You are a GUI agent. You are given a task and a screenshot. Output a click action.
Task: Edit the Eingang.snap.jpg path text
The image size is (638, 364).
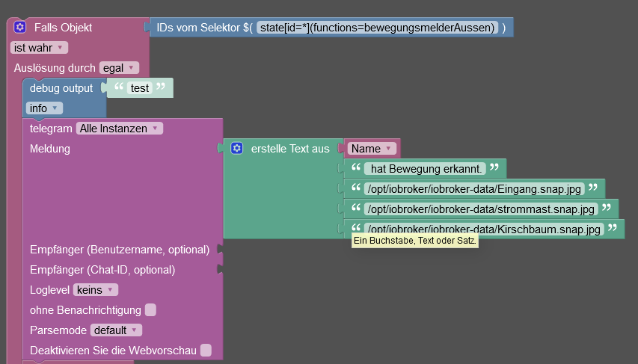coord(474,189)
